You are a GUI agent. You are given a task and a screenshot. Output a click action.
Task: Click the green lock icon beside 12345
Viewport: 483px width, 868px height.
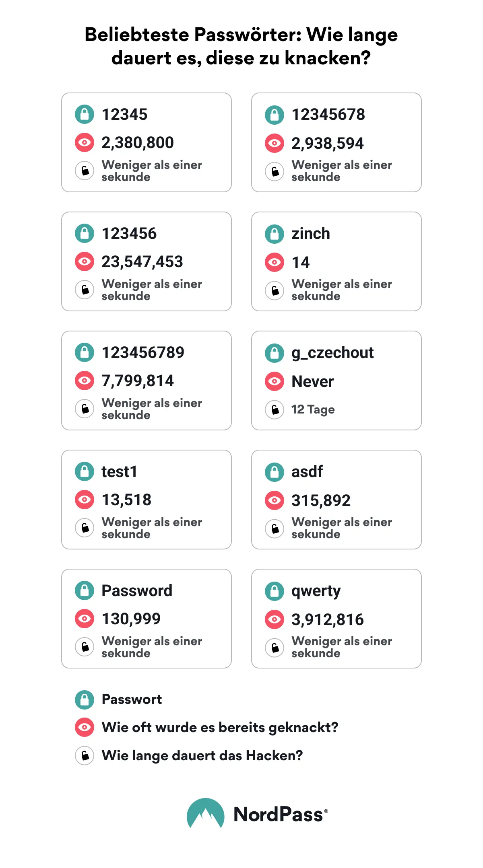tap(85, 114)
